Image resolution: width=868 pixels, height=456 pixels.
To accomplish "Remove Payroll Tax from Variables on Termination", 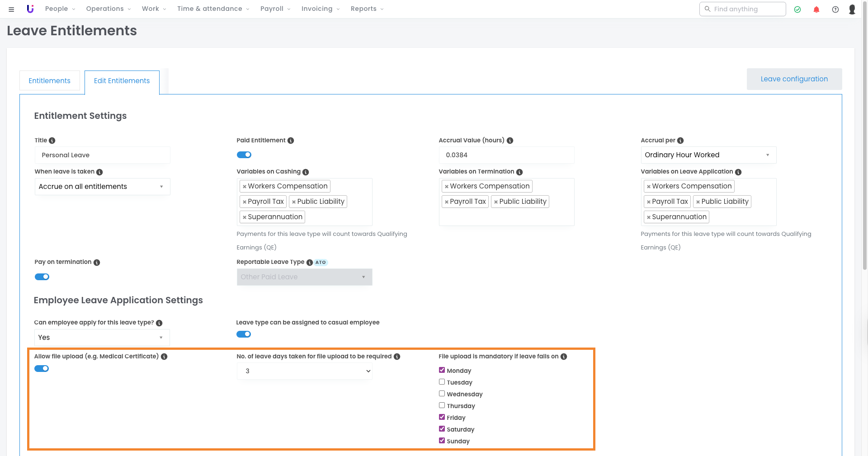I will coord(447,202).
